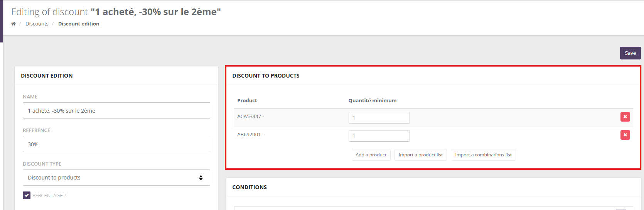Open the Discount type dropdown

(x=116, y=178)
